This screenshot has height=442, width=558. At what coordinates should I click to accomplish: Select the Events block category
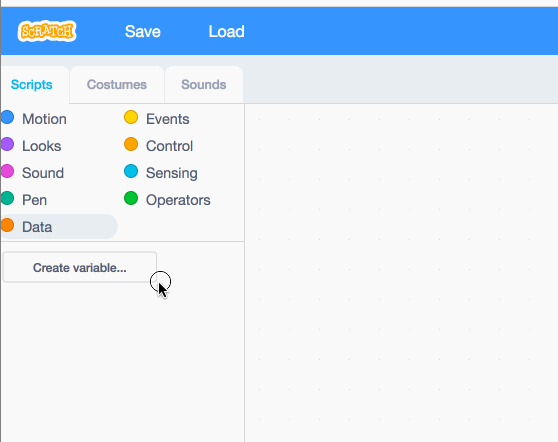point(157,119)
